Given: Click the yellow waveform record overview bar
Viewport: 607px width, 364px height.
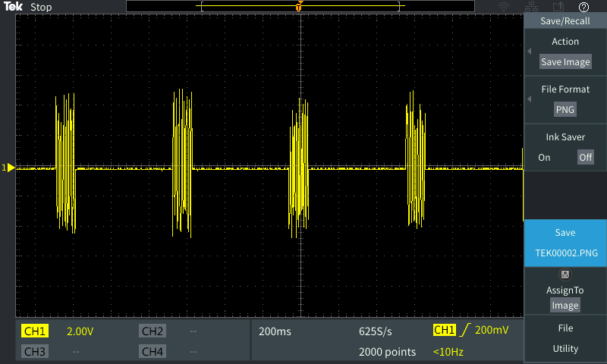Looking at the screenshot, I should [x=300, y=6].
